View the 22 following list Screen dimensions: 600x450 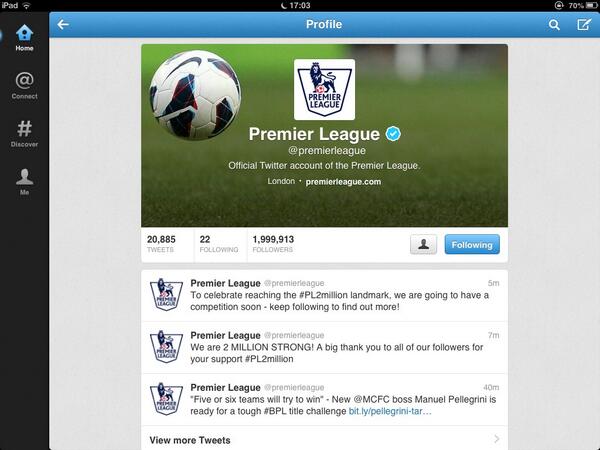(x=218, y=244)
